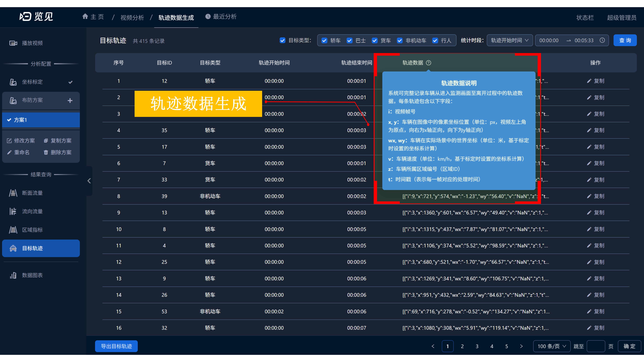Viewport: 644px width, 362px height.
Task: Collapse the sidebar with the left chevron
Action: [x=89, y=181]
